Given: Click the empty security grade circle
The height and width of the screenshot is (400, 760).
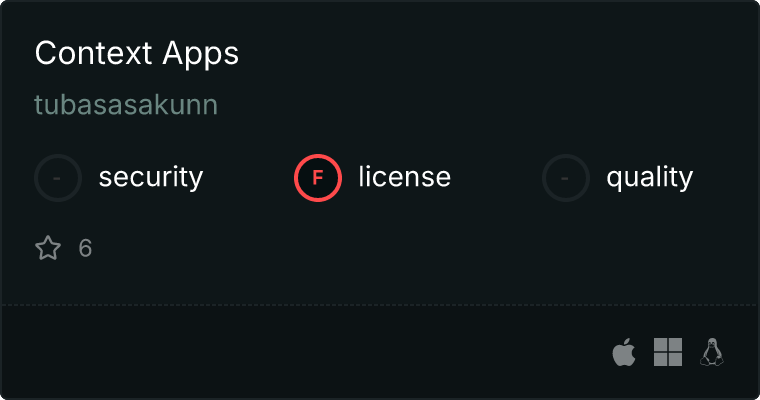Looking at the screenshot, I should click(x=58, y=178).
